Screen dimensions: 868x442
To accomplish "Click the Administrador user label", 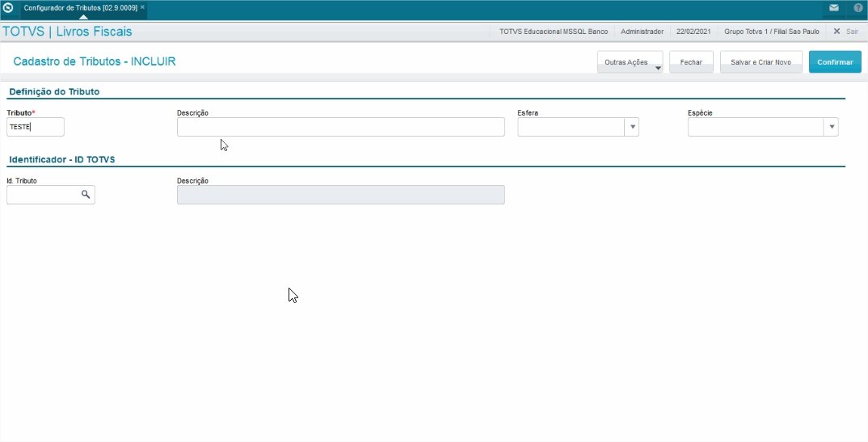I will 642,32.
